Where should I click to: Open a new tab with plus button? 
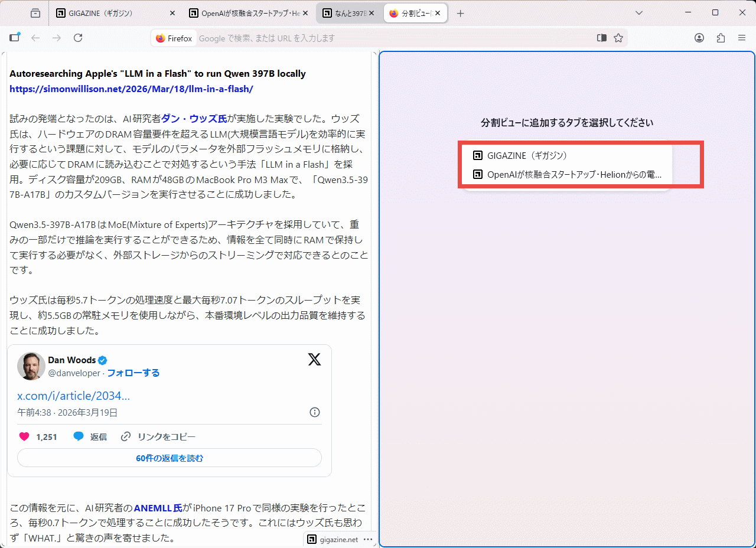(461, 13)
